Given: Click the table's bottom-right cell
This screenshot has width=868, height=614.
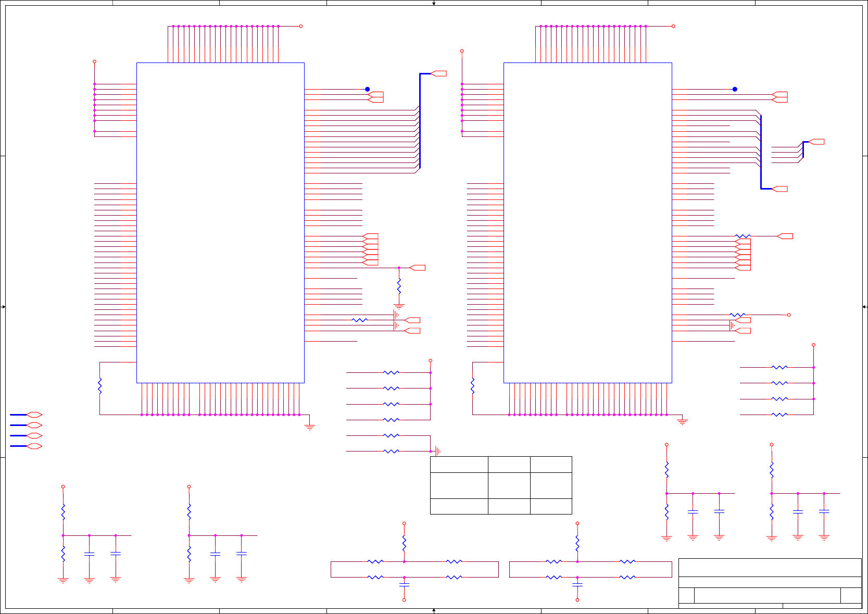Looking at the screenshot, I should click(x=551, y=506).
